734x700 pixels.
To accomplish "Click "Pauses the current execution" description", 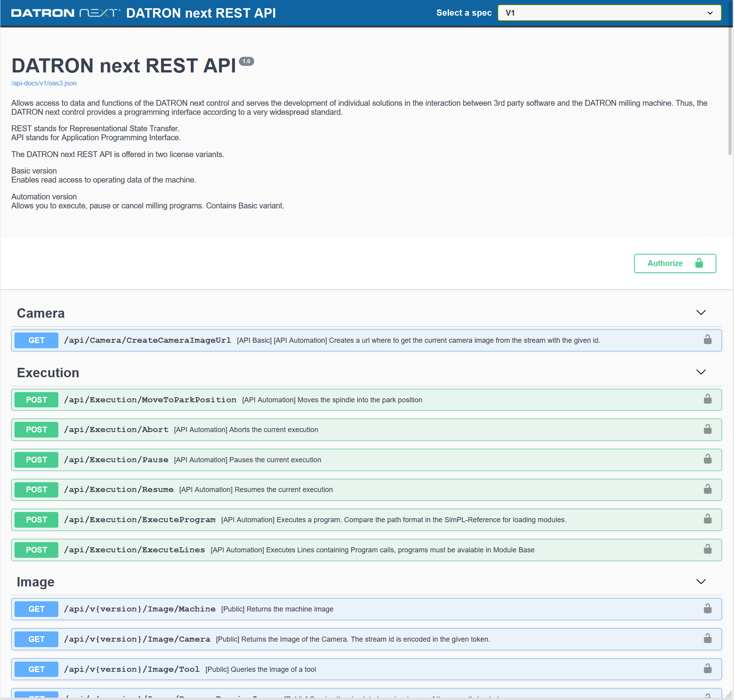I will tap(275, 460).
